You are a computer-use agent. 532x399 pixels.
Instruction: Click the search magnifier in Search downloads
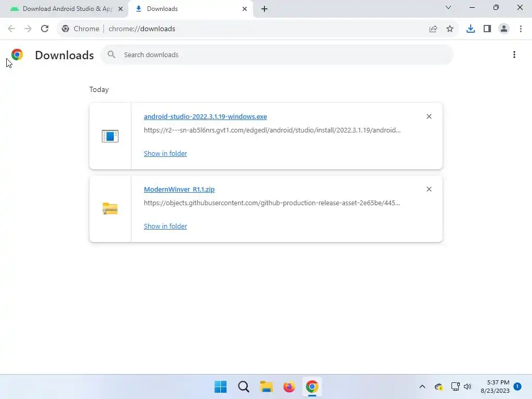click(x=111, y=54)
